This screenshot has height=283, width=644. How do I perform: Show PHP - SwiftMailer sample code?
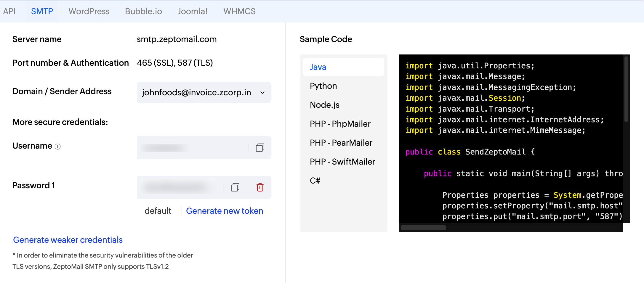[x=342, y=162]
